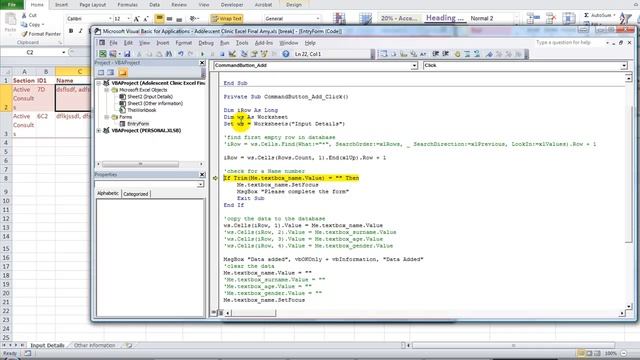640x360 pixels.
Task: Click blue Help question mark icon in VBA toolbar
Action: point(286,54)
